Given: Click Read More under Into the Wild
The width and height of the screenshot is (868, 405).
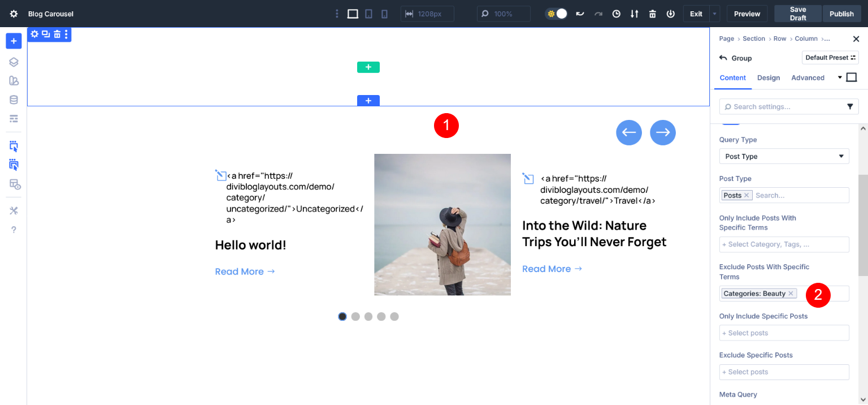Looking at the screenshot, I should [x=552, y=269].
